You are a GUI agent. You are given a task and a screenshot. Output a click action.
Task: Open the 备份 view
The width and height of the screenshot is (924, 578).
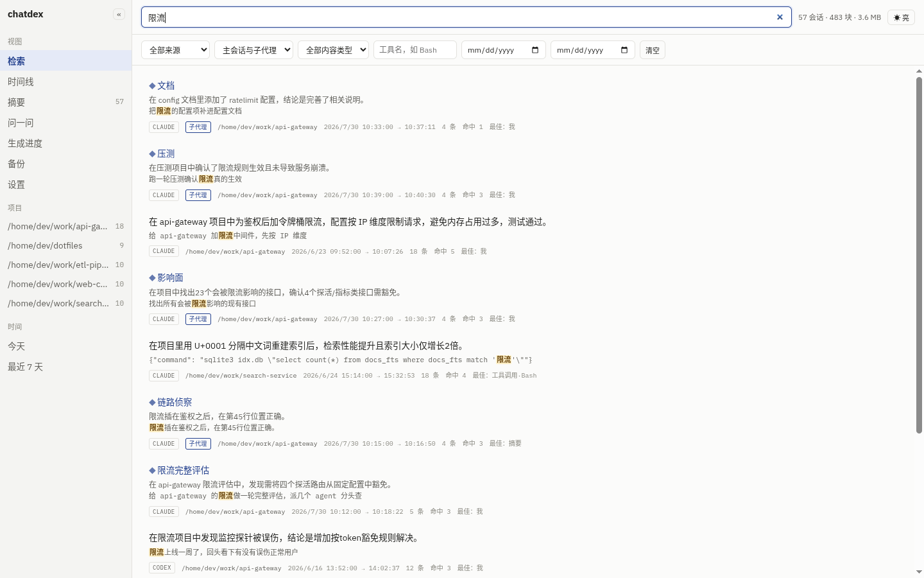(66, 164)
